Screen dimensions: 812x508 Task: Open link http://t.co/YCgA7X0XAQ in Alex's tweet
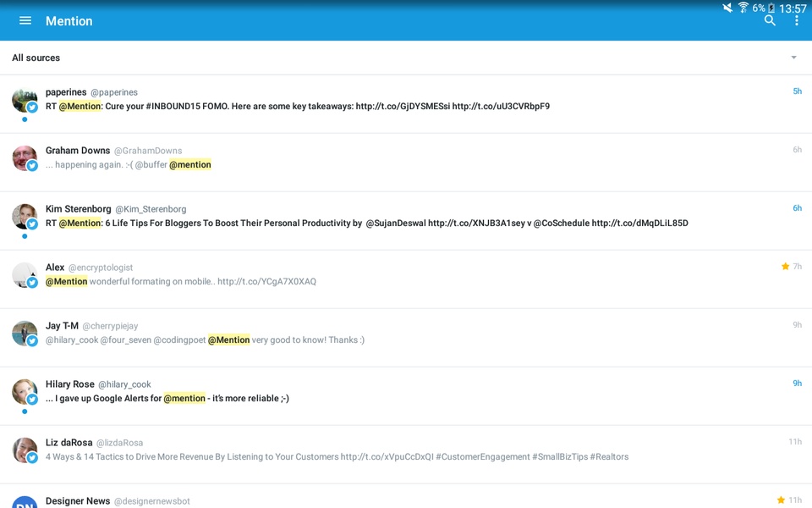point(266,281)
